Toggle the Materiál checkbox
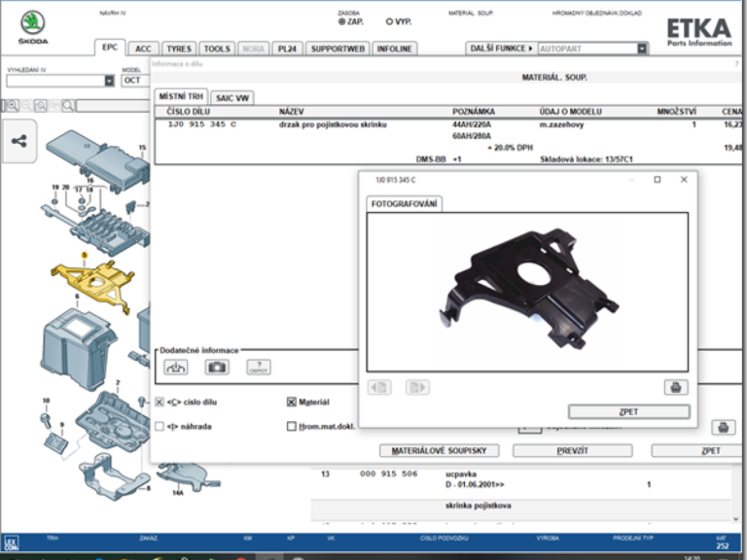 (292, 402)
